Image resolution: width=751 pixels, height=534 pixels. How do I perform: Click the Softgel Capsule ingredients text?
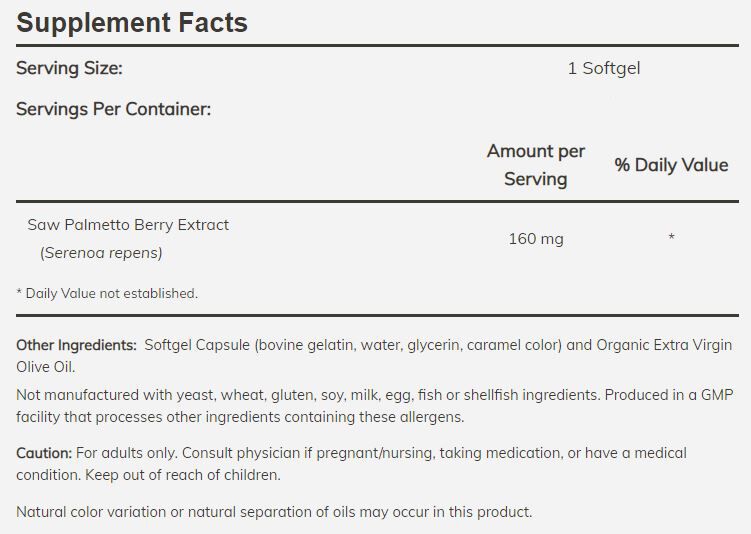(x=350, y=345)
